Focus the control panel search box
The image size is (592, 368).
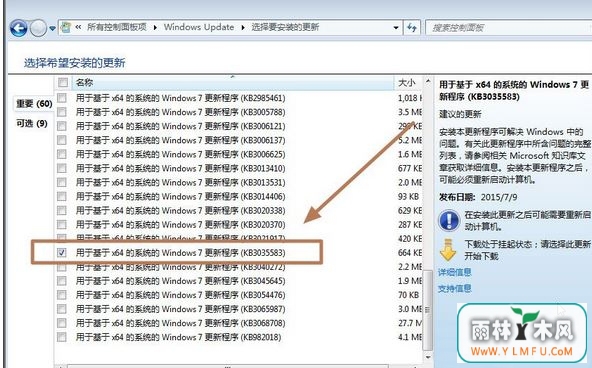coord(508,28)
